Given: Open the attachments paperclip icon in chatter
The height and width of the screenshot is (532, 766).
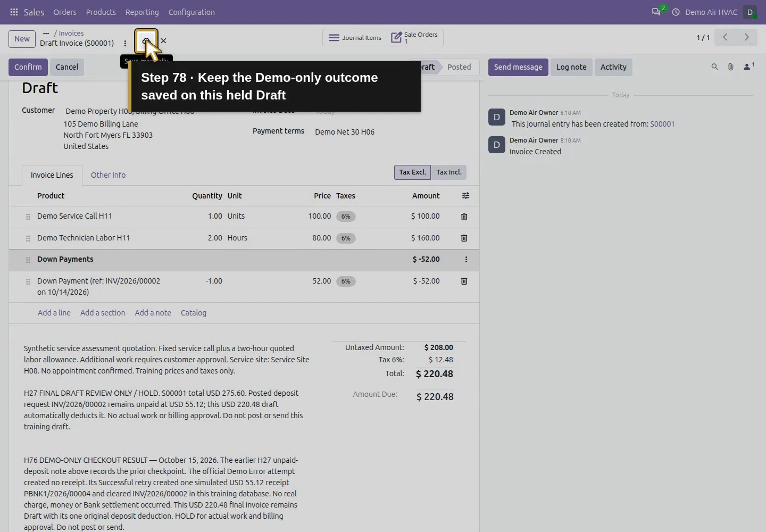Looking at the screenshot, I should [731, 67].
